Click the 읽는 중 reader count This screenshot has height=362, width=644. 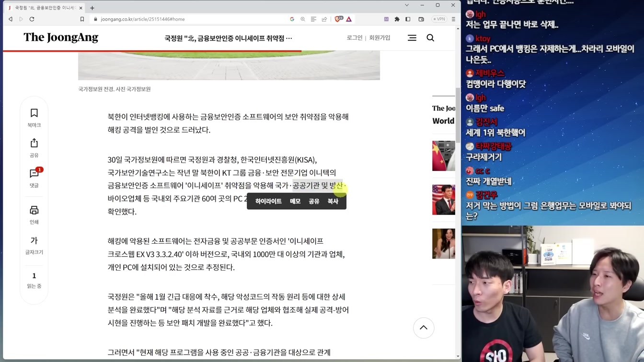point(34,280)
